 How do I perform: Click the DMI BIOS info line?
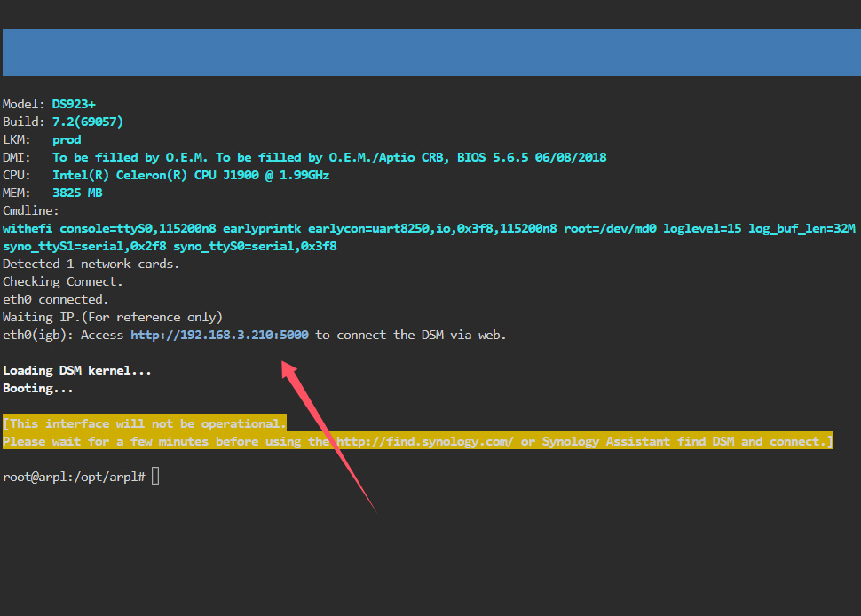point(329,157)
